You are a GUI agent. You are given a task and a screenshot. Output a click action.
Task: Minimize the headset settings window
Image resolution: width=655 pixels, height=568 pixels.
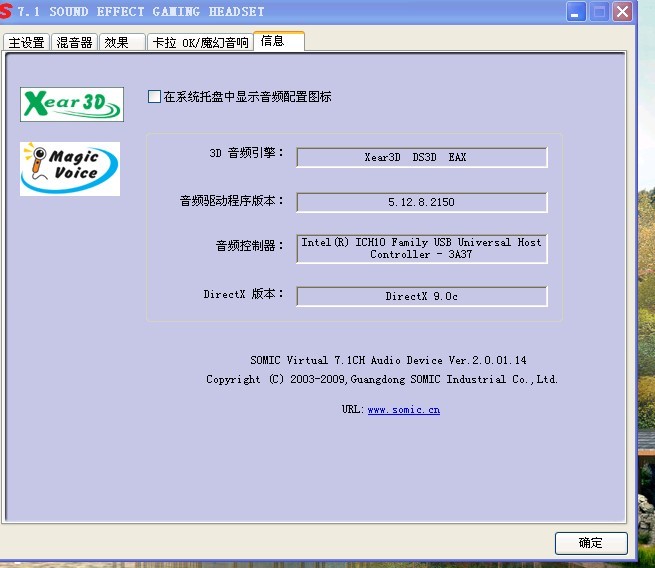[576, 11]
